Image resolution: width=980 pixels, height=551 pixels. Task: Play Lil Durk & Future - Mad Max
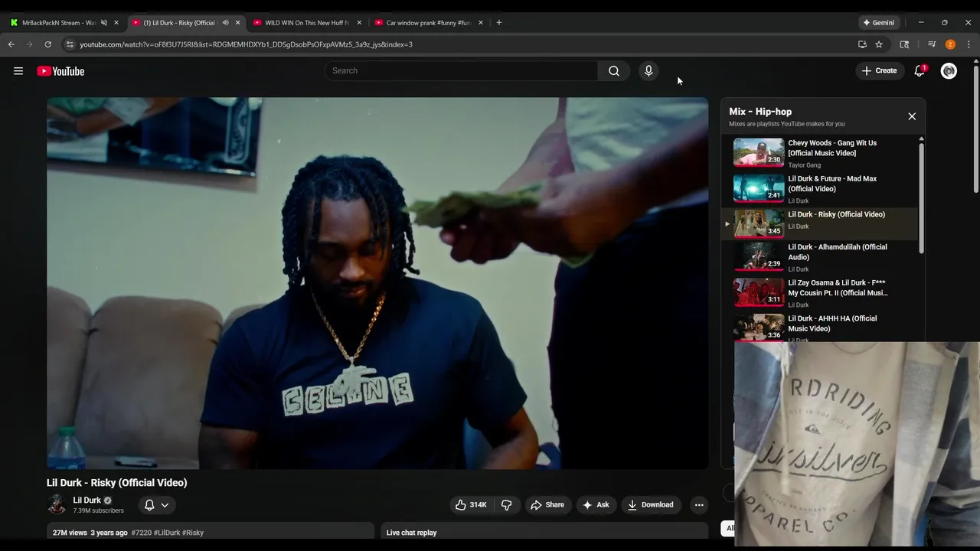[825, 189]
